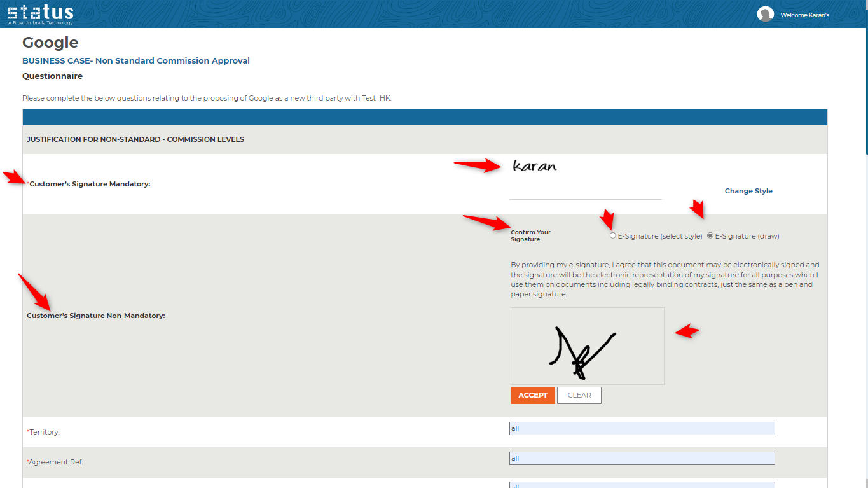The width and height of the screenshot is (868, 488).
Task: Click the BUSINESS CASE approval heading
Action: [135, 60]
